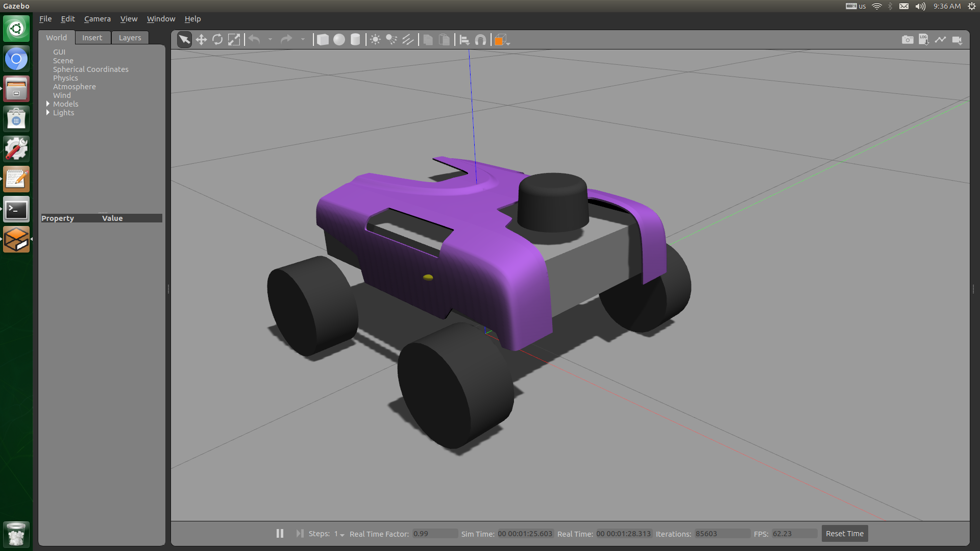980x551 pixels.
Task: Insert a cylinder shape
Action: 355,40
